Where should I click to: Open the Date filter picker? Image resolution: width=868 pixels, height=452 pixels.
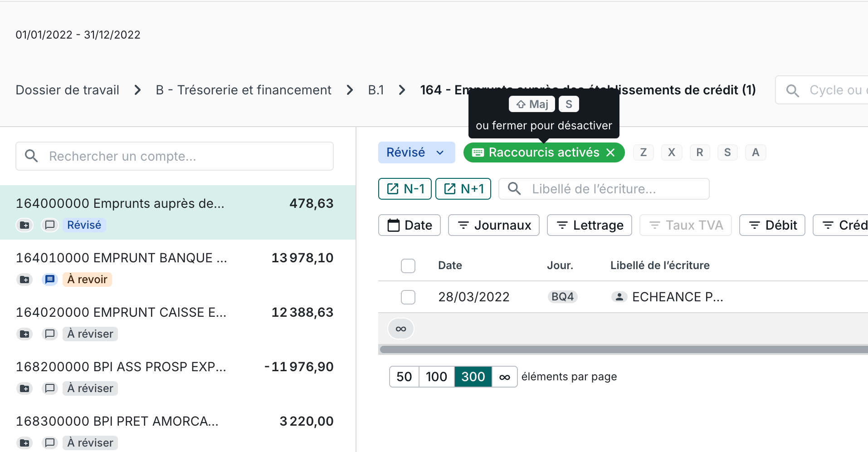(409, 225)
